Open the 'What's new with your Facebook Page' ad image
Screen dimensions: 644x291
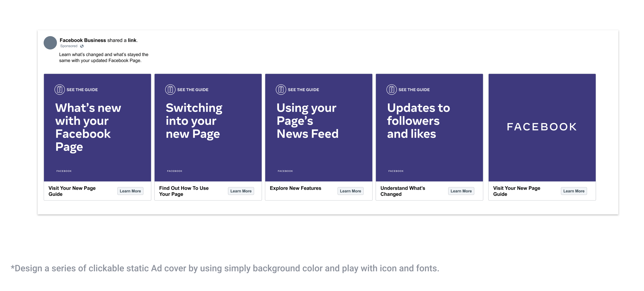coord(97,128)
